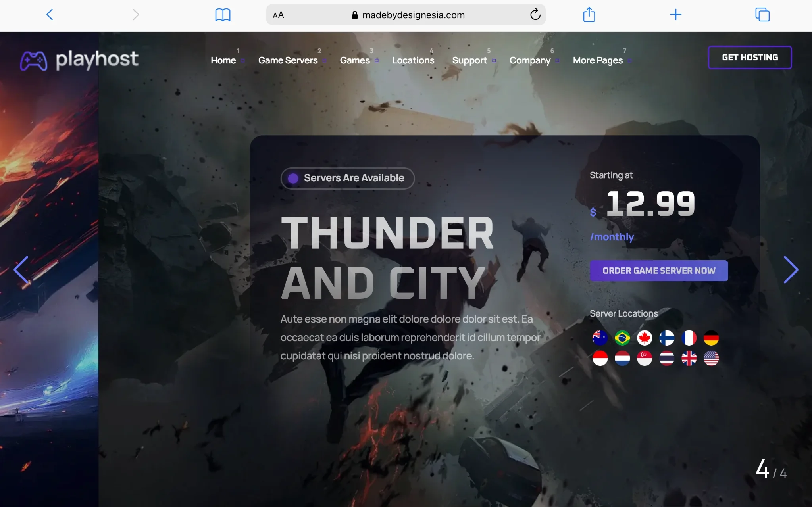The height and width of the screenshot is (507, 812).
Task: Click the GET HOSTING button
Action: pos(750,58)
